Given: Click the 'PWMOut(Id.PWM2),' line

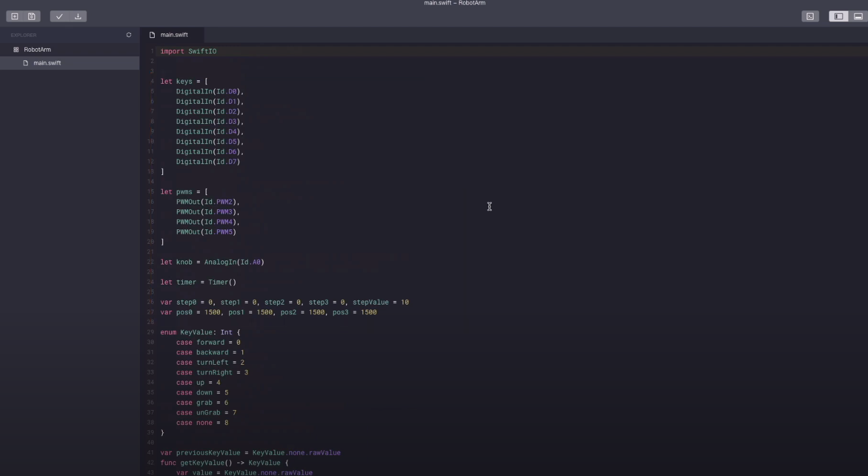Looking at the screenshot, I should click(x=208, y=202).
